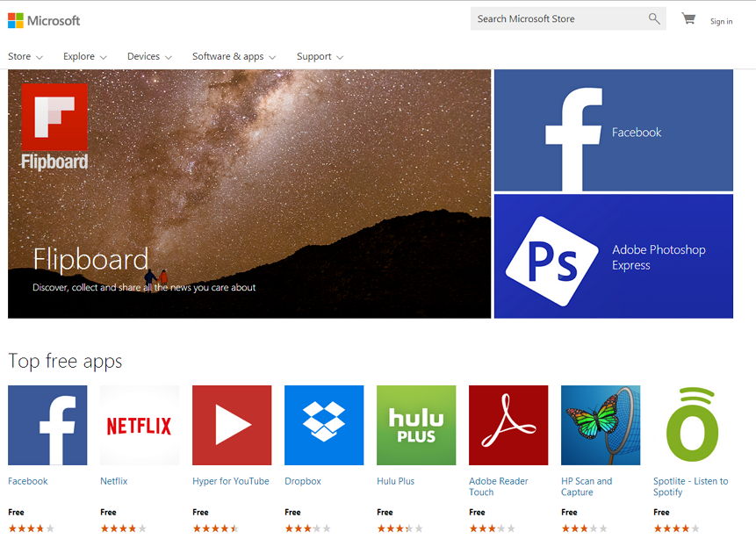Viewport: 756px width, 539px height.
Task: Expand the Store menu
Action: pyautogui.click(x=25, y=56)
